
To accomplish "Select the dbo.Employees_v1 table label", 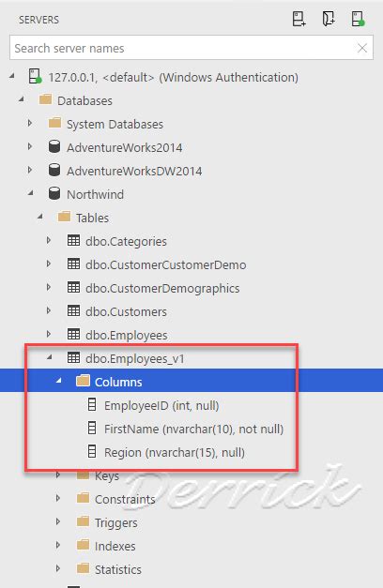I will tap(135, 358).
